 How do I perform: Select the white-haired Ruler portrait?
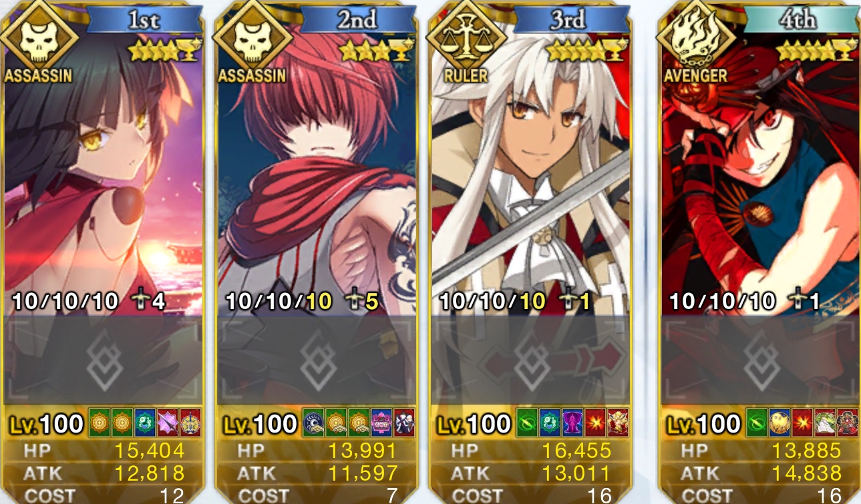coord(531,180)
